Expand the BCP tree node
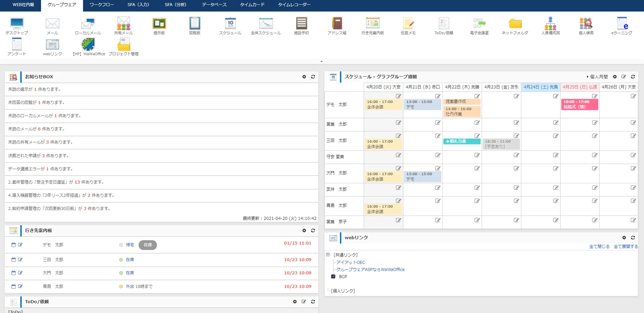 (333, 276)
